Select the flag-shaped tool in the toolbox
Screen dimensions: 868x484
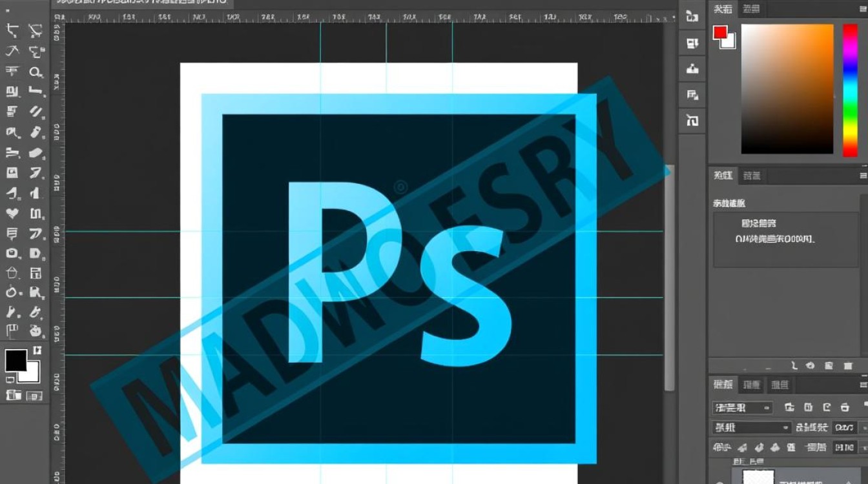point(12,332)
